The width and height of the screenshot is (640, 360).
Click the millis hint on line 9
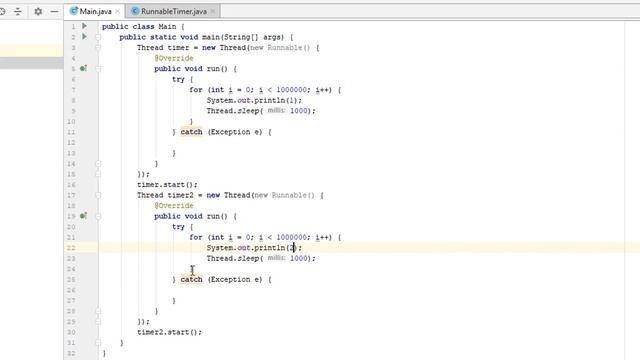pos(276,111)
